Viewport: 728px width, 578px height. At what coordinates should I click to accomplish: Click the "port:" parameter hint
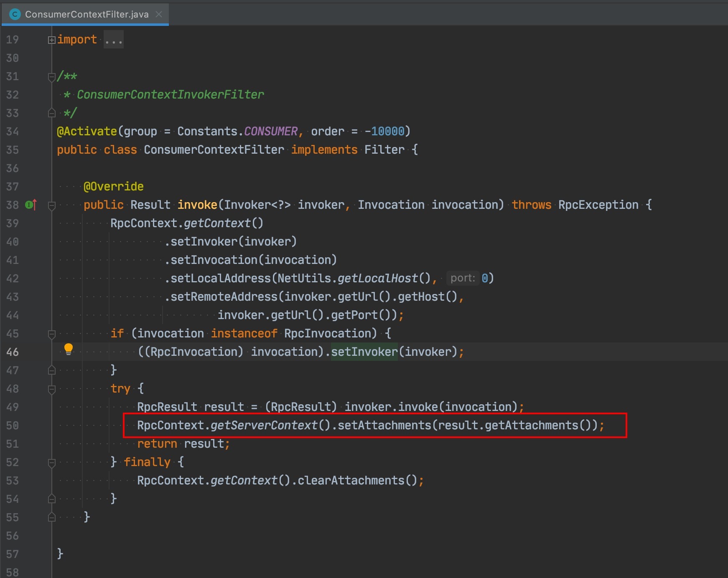(462, 278)
